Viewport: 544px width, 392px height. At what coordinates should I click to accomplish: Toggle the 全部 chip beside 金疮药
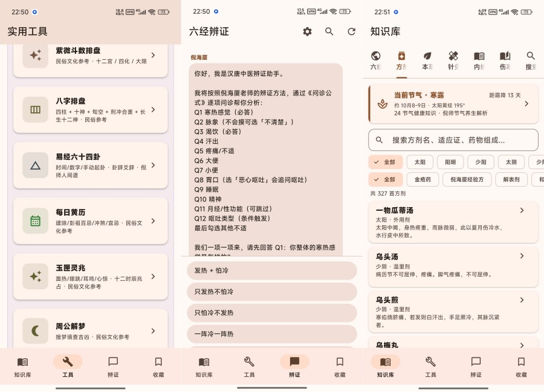point(386,179)
